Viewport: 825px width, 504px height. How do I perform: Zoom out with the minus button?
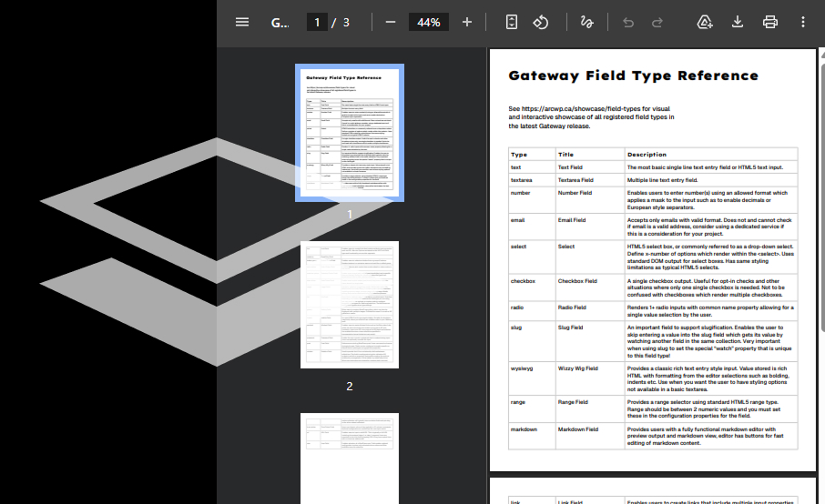coord(391,22)
